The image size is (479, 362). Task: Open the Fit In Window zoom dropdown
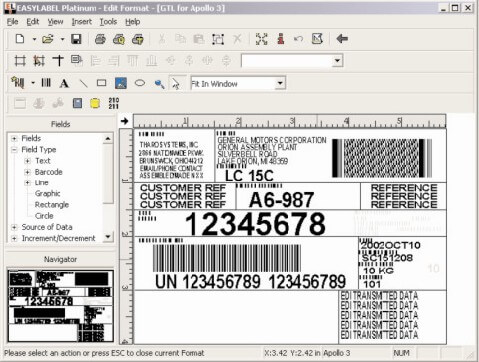click(280, 83)
